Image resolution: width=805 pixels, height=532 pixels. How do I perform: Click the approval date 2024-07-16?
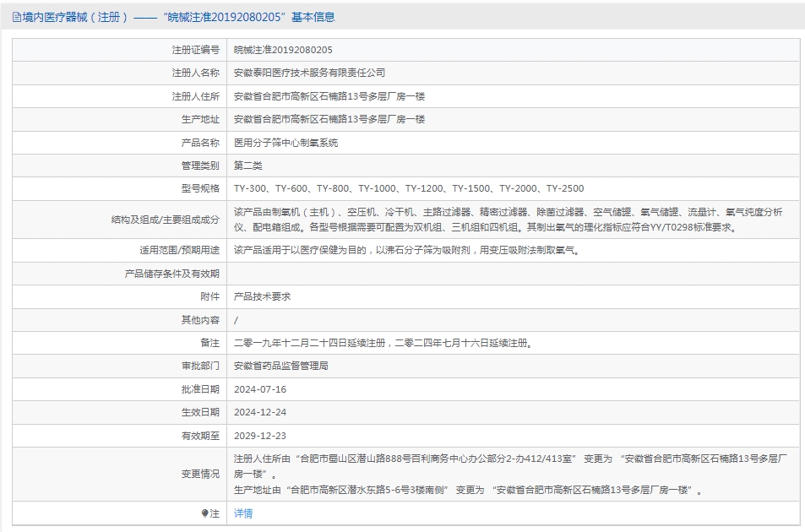click(x=260, y=389)
